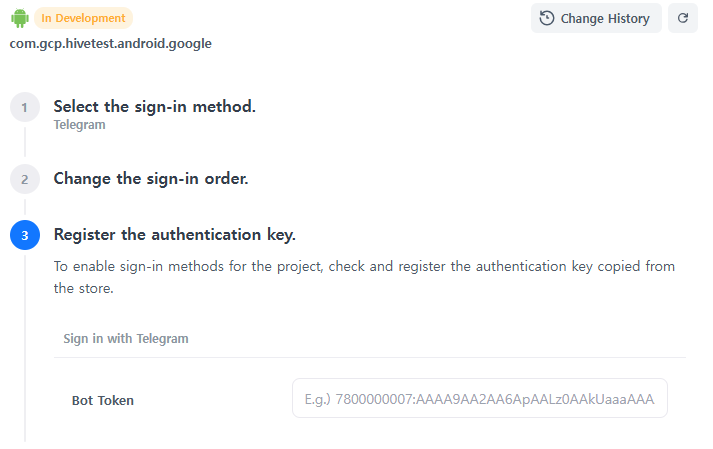Click the connector line between steps 1 and 2
Viewport: 713px width, 449px height.
[x=24, y=143]
